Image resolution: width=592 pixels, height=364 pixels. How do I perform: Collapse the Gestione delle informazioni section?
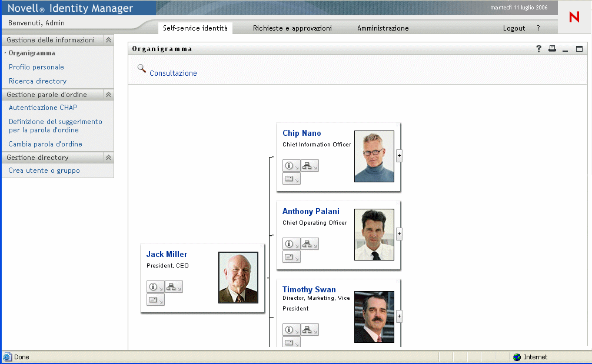click(x=108, y=40)
